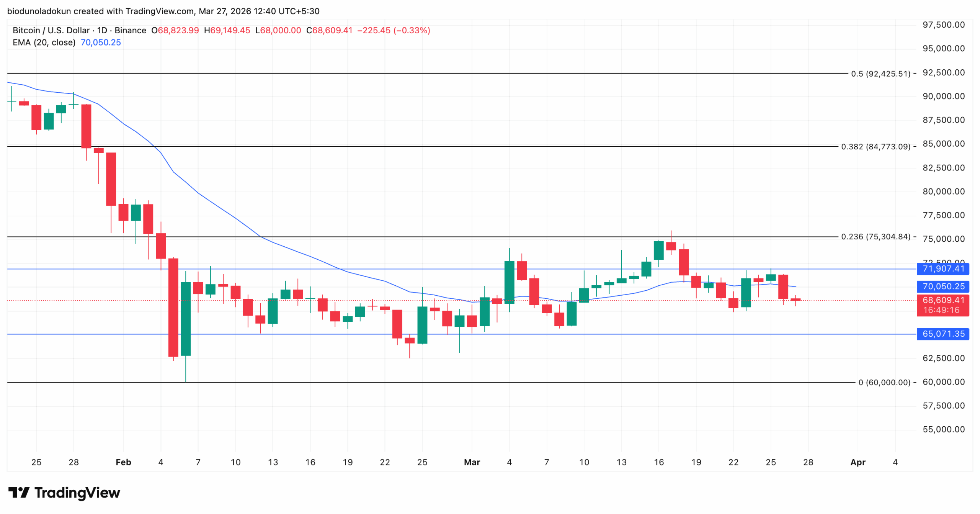
Task: Click the 80,000.00 price axis label
Action: click(x=944, y=192)
